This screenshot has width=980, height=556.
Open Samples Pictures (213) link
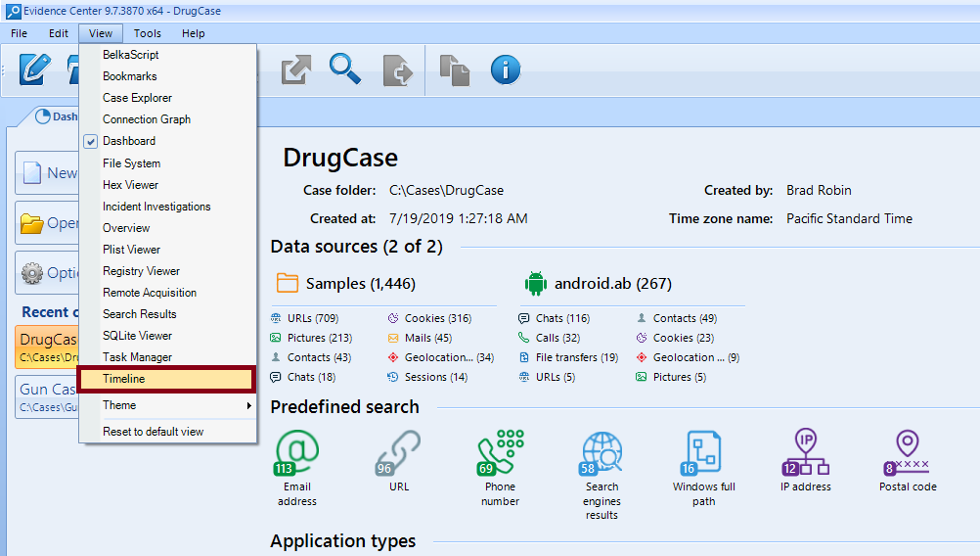coord(320,338)
